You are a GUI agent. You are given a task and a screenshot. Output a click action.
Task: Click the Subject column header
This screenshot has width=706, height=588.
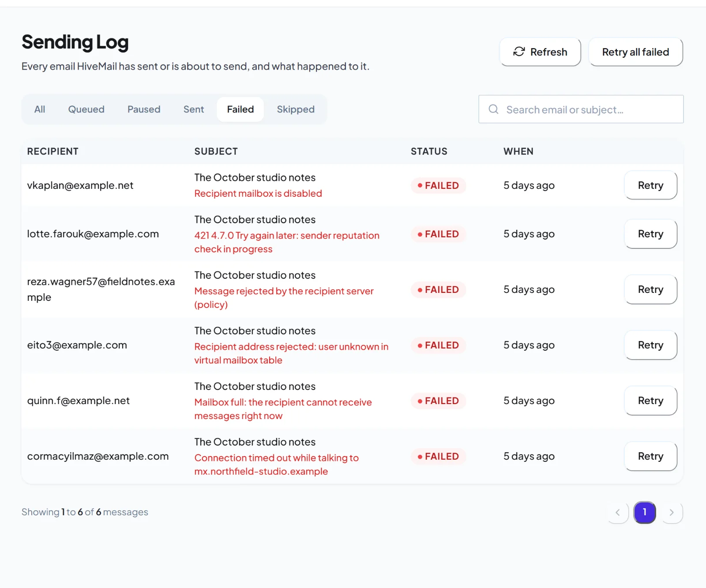coord(216,151)
